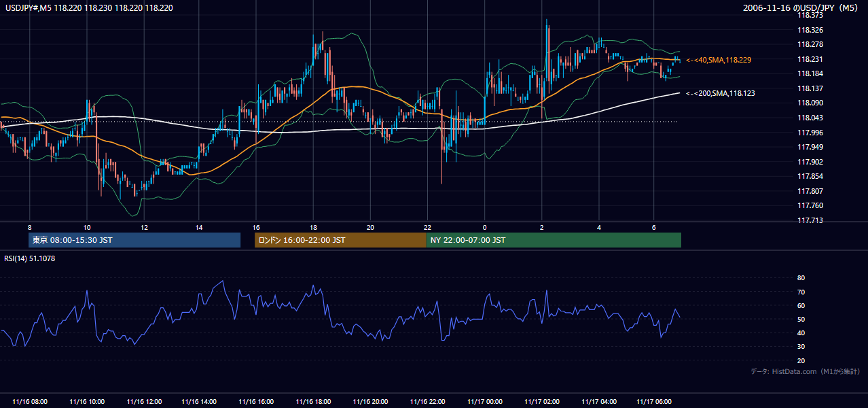Click hour marker 16 under the price chart
This screenshot has height=408, width=868.
tap(256, 228)
